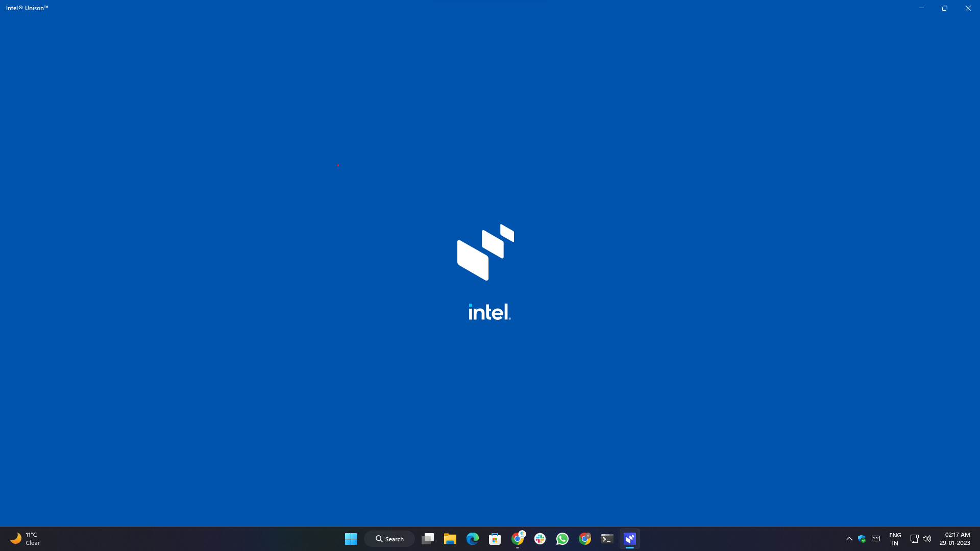Open the language input ENG IN selector
The image size is (980, 551).
pos(895,538)
